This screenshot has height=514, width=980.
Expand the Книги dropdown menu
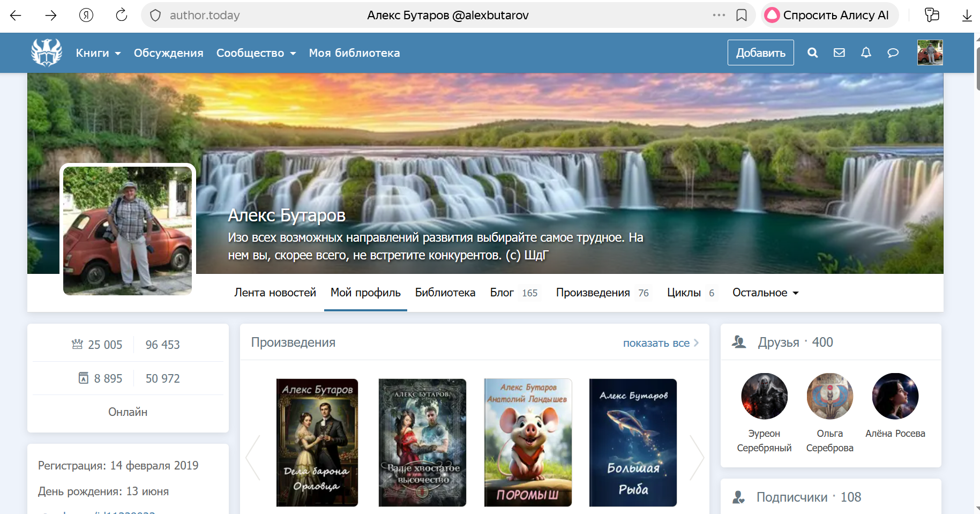[98, 53]
